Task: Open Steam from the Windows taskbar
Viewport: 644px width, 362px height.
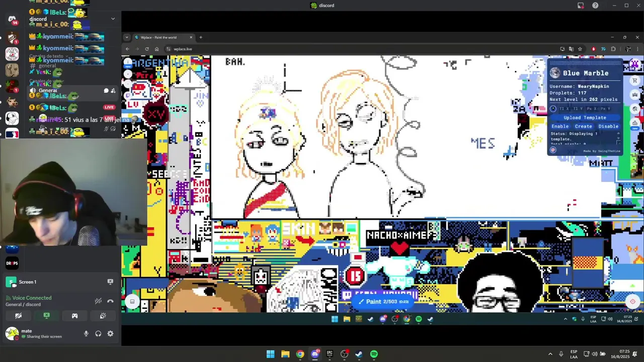Action: coord(359,354)
